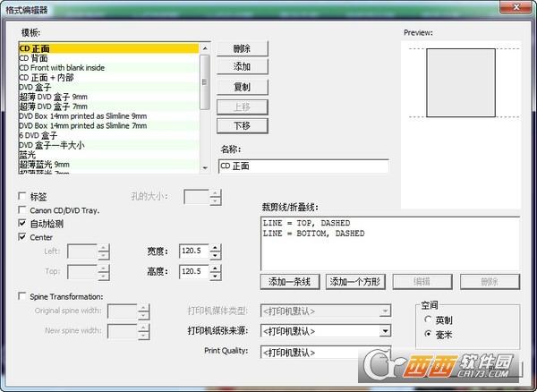Select '超薄 DVD 盒子 9mm' template

click(x=108, y=97)
